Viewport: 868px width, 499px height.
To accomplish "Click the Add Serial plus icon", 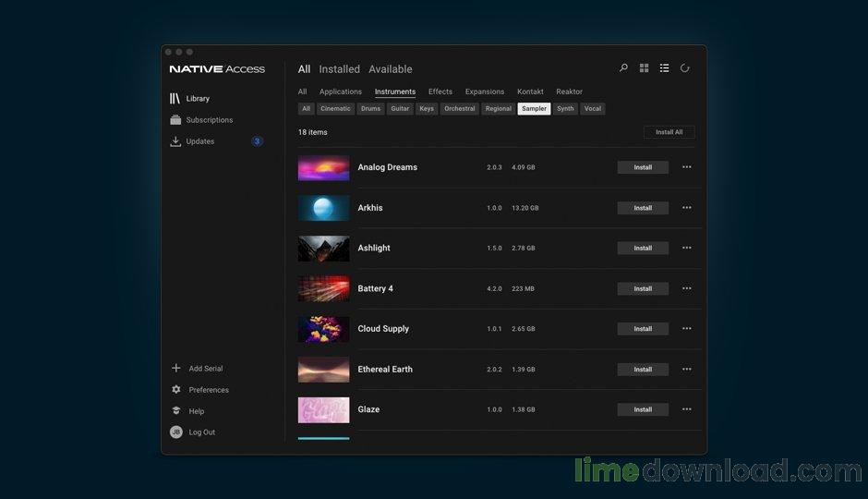I will point(176,369).
